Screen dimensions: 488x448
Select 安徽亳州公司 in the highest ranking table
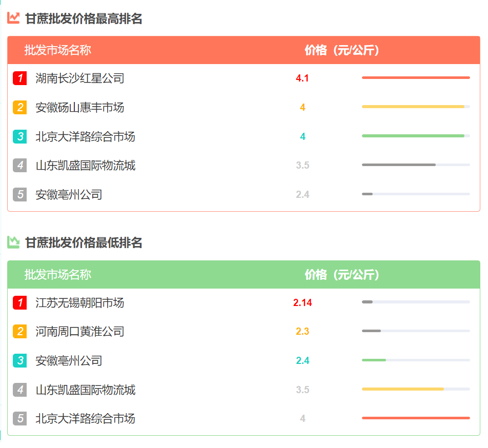pyautogui.click(x=69, y=194)
